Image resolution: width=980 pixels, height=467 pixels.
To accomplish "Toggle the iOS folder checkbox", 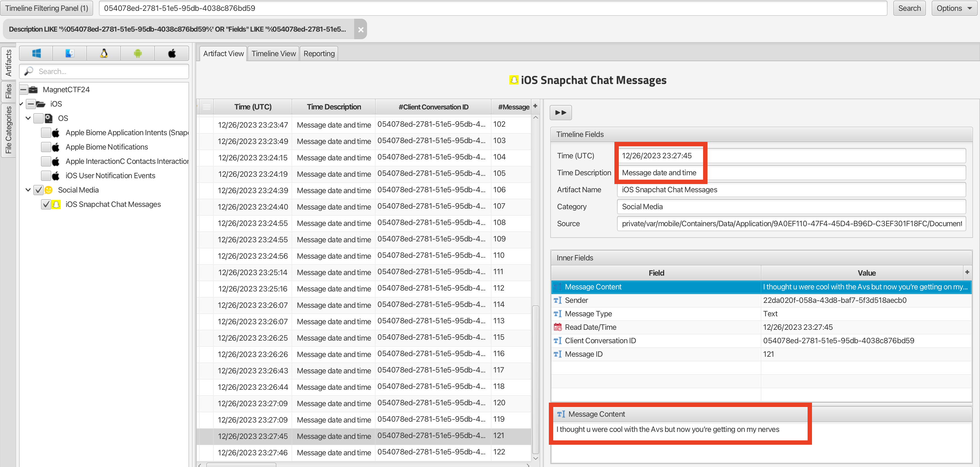I will 31,104.
